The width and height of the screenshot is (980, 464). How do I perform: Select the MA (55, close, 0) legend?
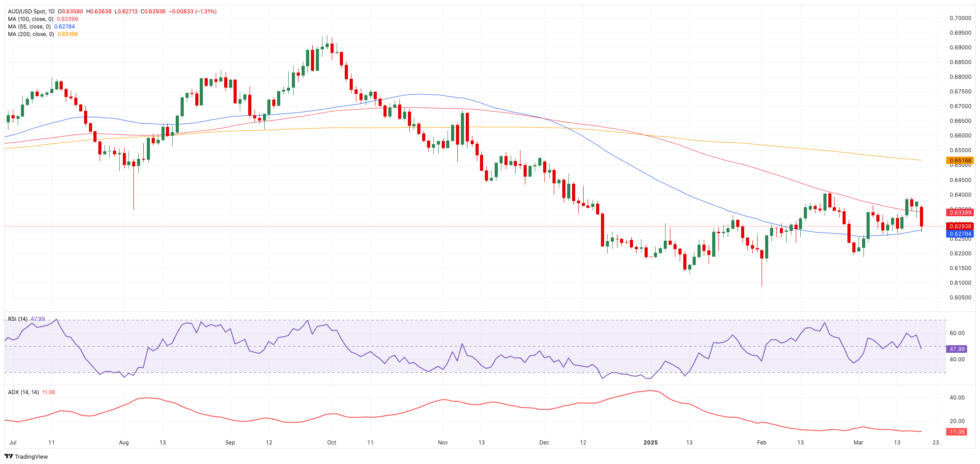[29, 27]
